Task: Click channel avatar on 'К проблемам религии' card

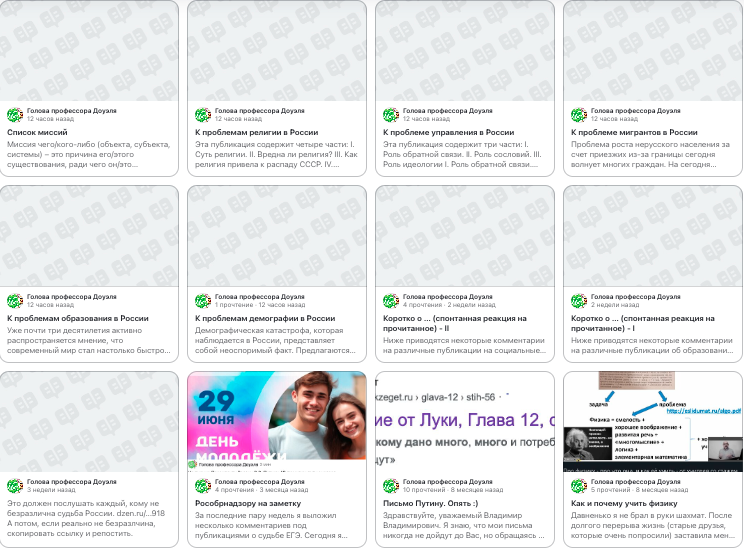Action: [x=203, y=114]
